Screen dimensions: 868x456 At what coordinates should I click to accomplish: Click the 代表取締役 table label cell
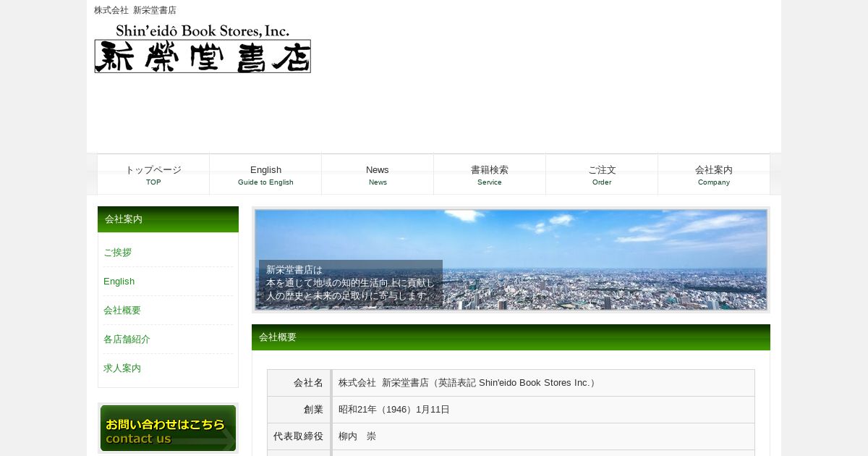point(299,436)
